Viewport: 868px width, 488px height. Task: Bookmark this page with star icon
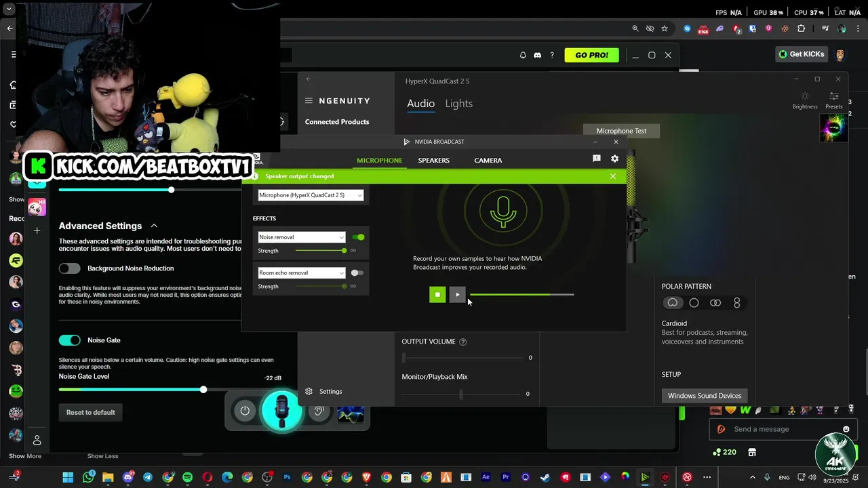(665, 28)
